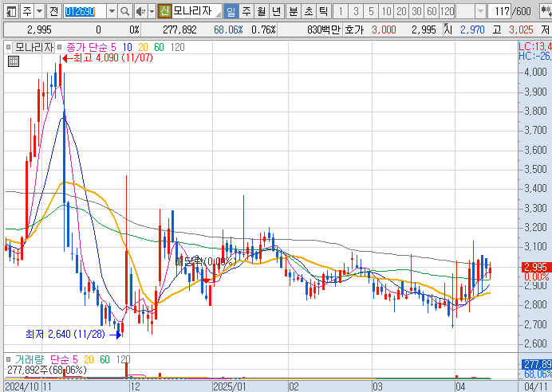Click 2,995 price at left of info bar
This screenshot has height=392, width=552.
pos(39,30)
